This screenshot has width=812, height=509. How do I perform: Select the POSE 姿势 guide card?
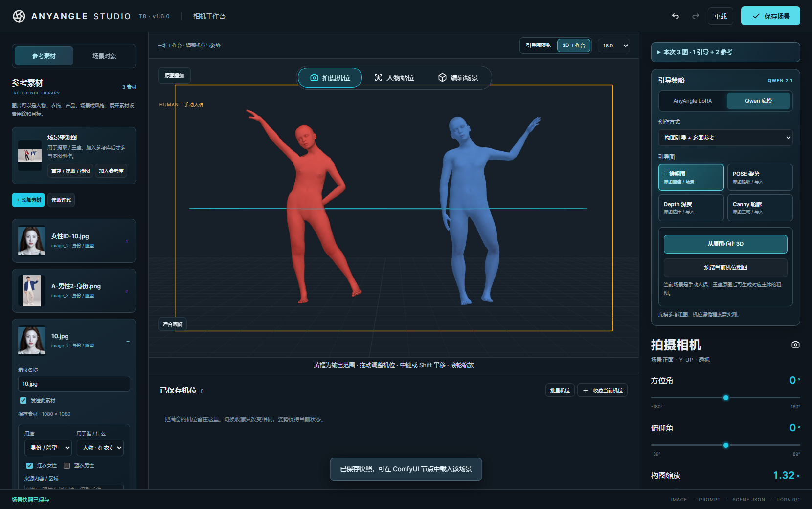point(760,178)
